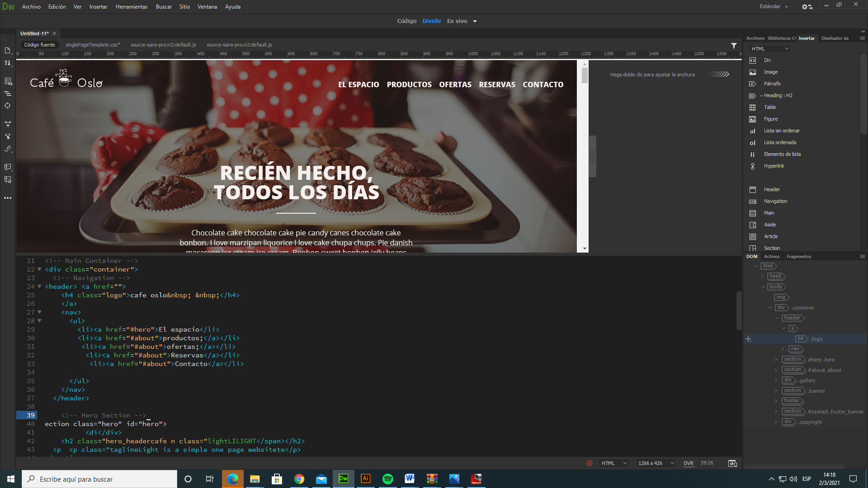Click the live view options icon in left toolbar
Image resolution: width=868 pixels, height=488 pixels.
[8, 81]
